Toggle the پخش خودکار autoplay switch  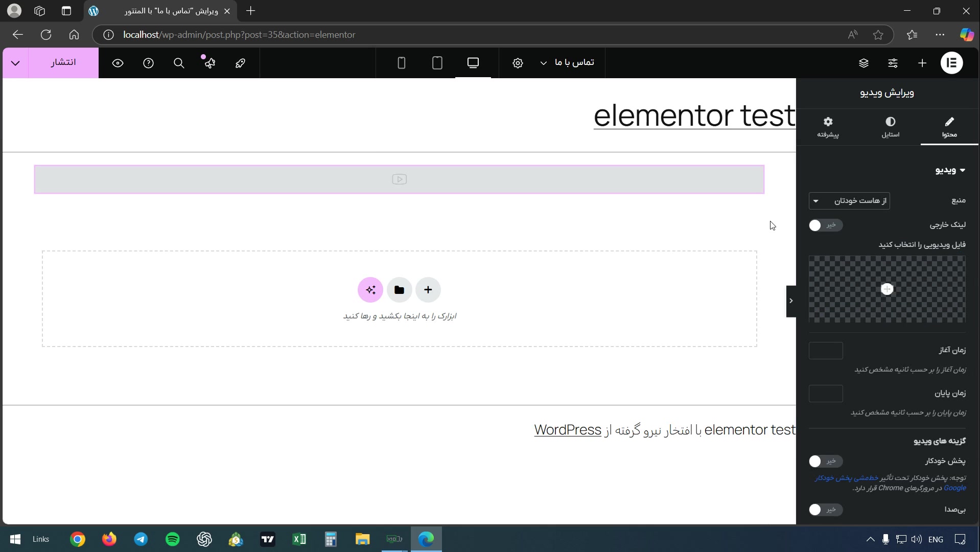[826, 461]
